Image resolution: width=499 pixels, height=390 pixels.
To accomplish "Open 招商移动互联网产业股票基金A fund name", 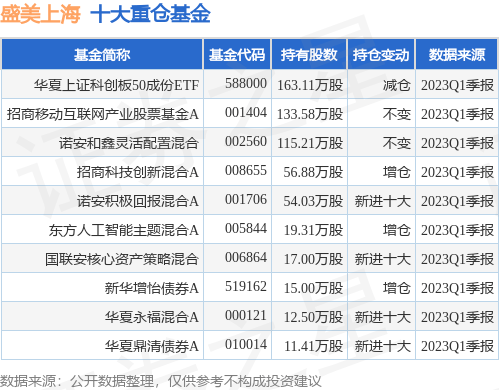I will tap(103, 114).
